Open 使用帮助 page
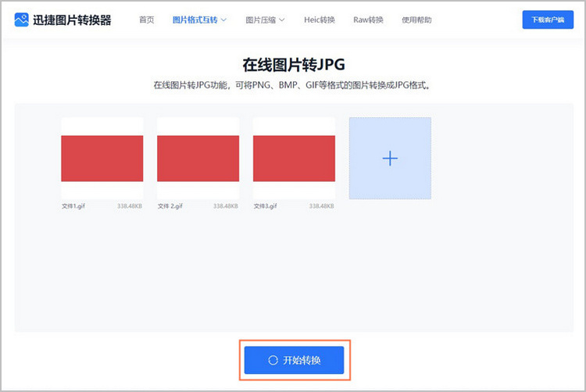 click(416, 20)
